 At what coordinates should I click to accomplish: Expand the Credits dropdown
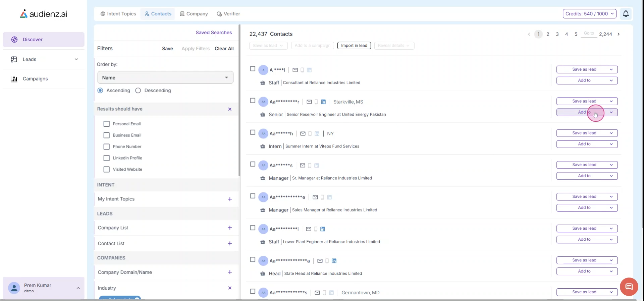(x=589, y=14)
